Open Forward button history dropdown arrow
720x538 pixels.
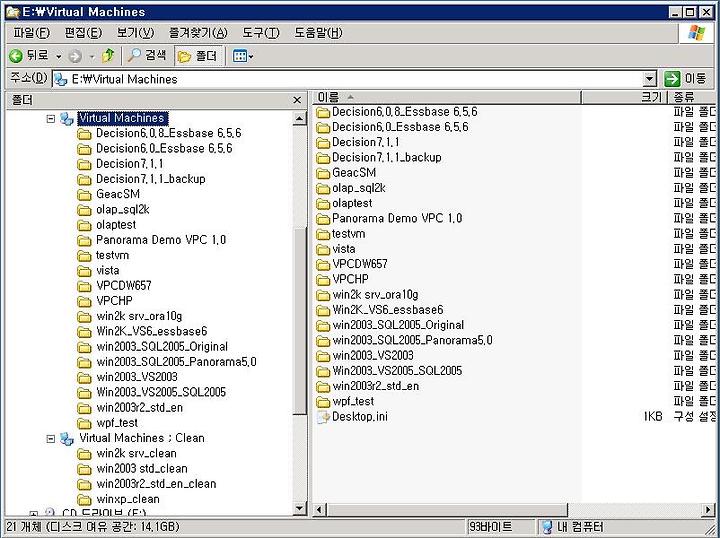click(92, 57)
